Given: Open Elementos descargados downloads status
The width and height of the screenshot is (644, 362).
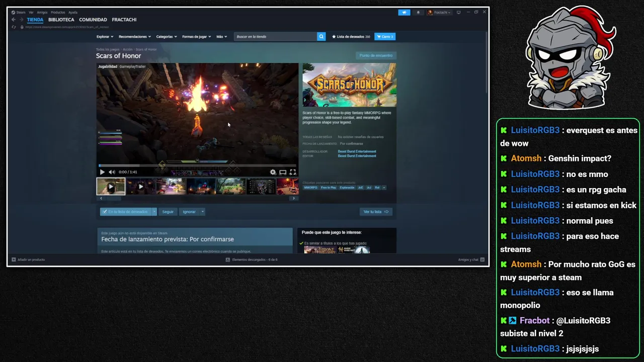Looking at the screenshot, I should pos(252,259).
